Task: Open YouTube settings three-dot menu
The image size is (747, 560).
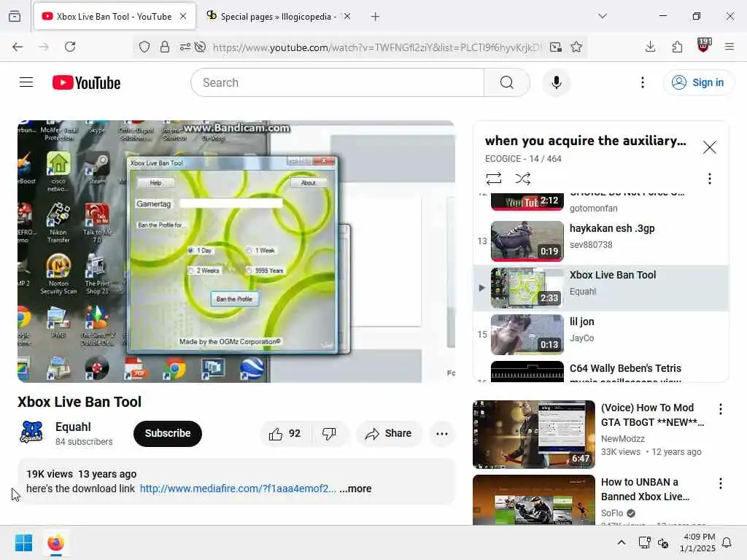Action: 642,82
